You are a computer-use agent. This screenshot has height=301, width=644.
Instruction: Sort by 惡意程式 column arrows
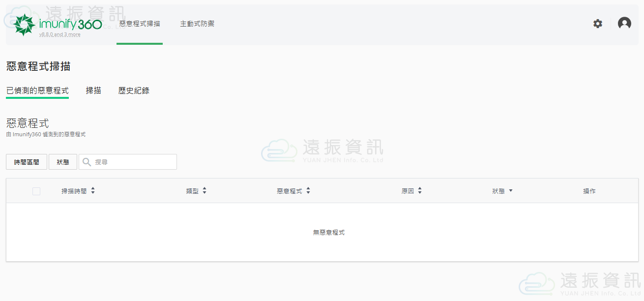[x=308, y=191]
